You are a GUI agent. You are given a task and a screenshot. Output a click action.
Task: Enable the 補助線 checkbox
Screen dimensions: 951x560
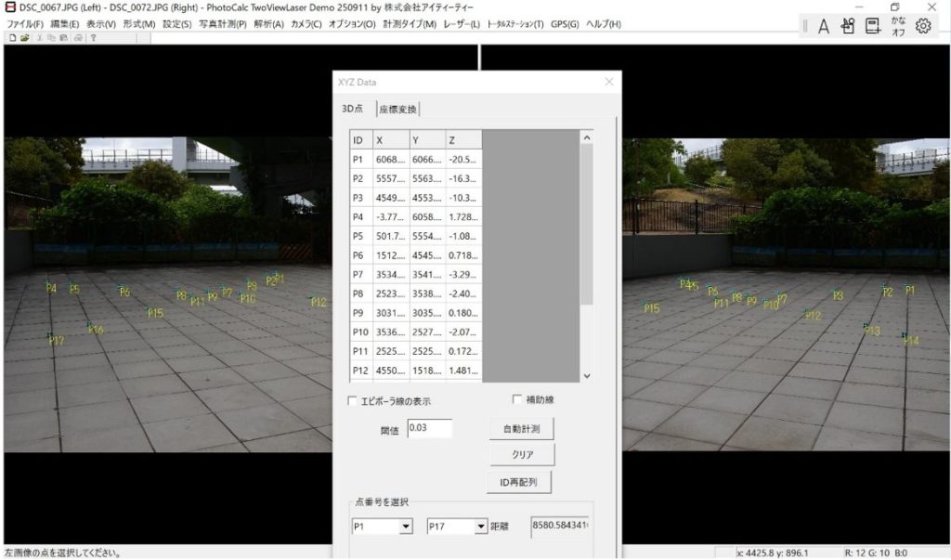[516, 399]
